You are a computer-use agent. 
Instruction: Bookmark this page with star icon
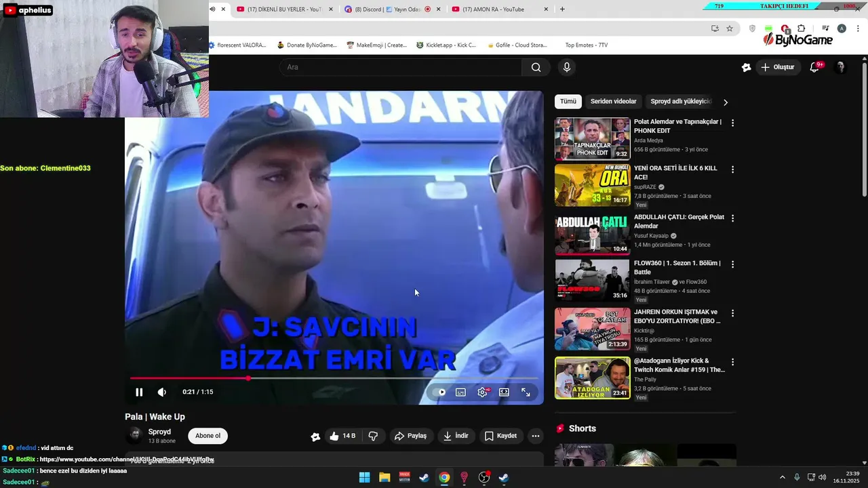coord(730,28)
